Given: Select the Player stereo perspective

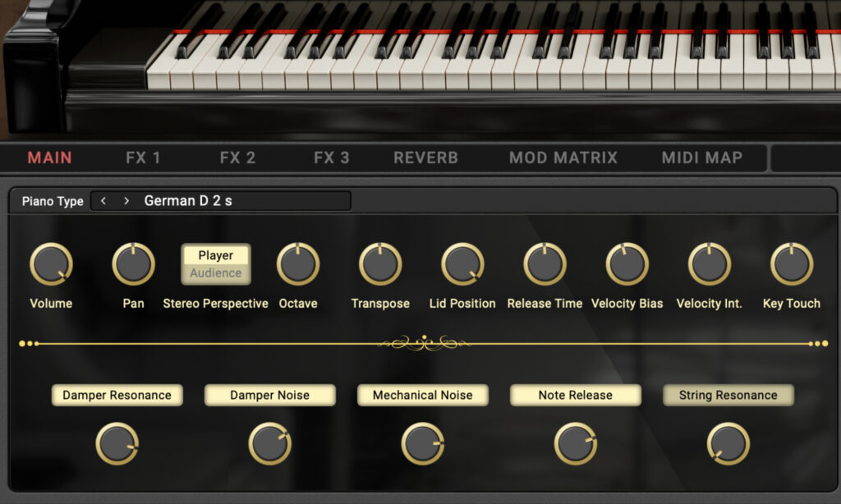Looking at the screenshot, I should click(x=215, y=255).
